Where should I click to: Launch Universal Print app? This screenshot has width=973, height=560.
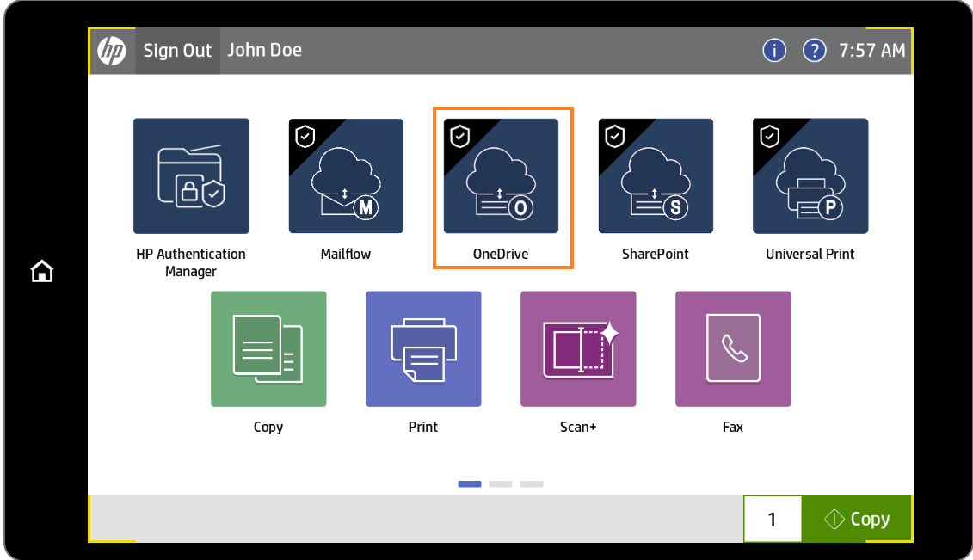[810, 176]
